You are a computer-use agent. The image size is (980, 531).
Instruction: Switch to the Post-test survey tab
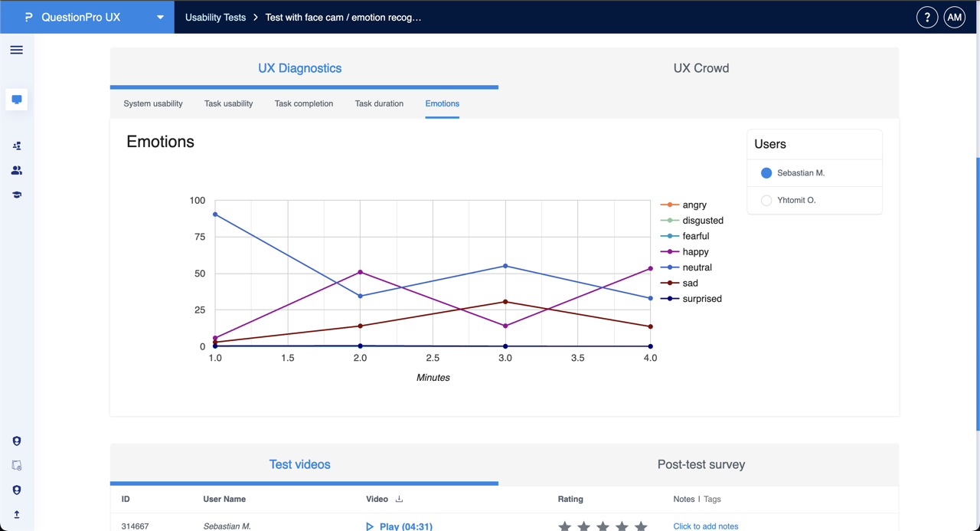701,464
